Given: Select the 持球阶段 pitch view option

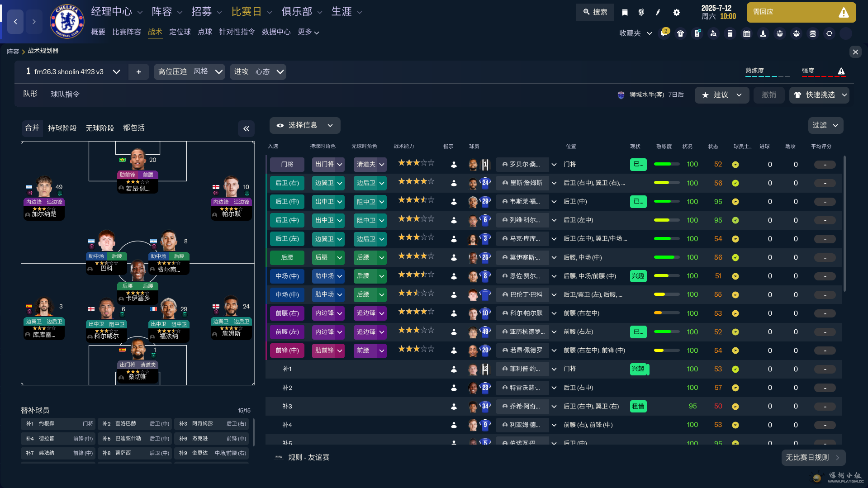Looking at the screenshot, I should pos(62,128).
